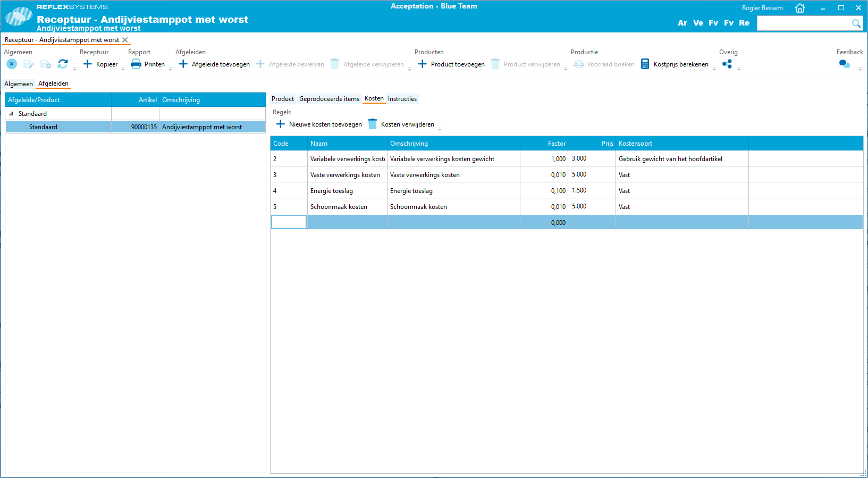Image resolution: width=868 pixels, height=478 pixels.
Task: Collapse the Standaard tree node
Action: [x=11, y=114]
